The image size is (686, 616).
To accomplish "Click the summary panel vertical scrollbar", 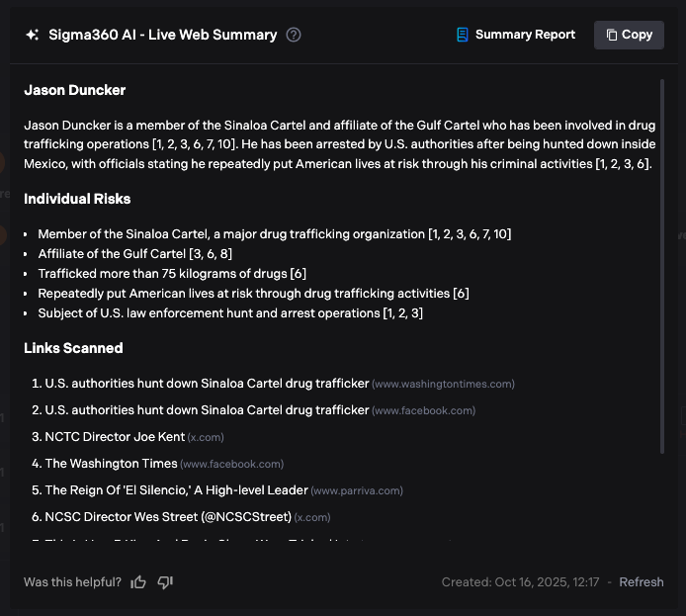I will click(662, 267).
